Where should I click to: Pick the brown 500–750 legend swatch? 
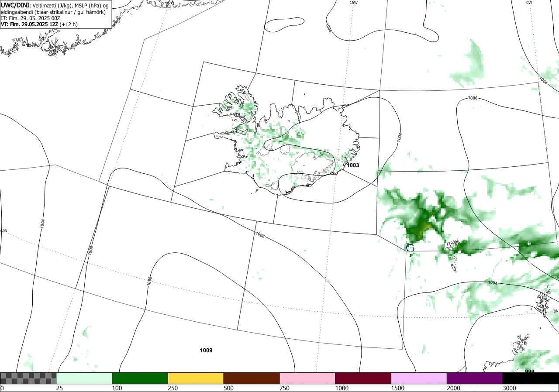pyautogui.click(x=252, y=378)
